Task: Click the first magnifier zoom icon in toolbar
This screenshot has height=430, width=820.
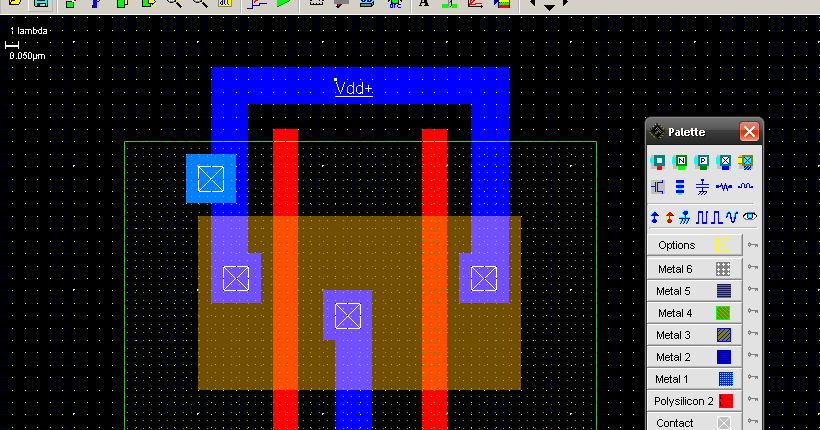Action: 174,3
